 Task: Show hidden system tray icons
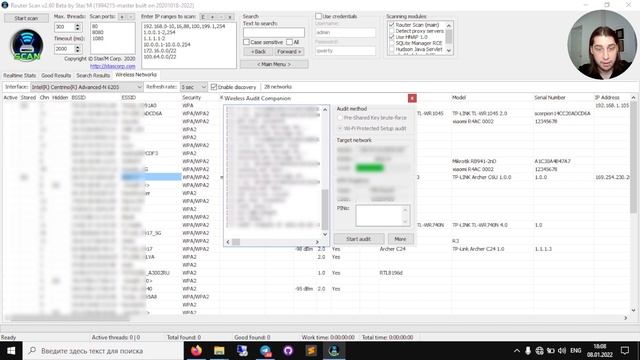point(517,351)
